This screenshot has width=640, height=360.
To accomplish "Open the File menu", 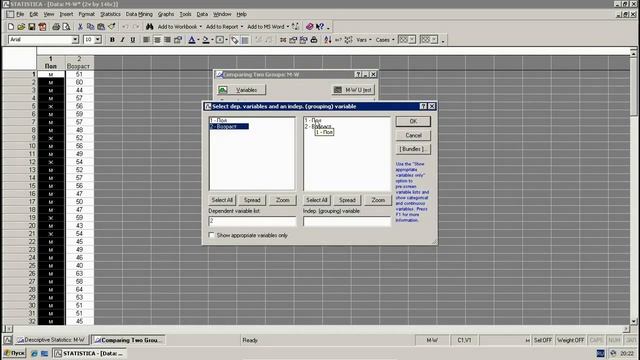I will tap(20, 14).
